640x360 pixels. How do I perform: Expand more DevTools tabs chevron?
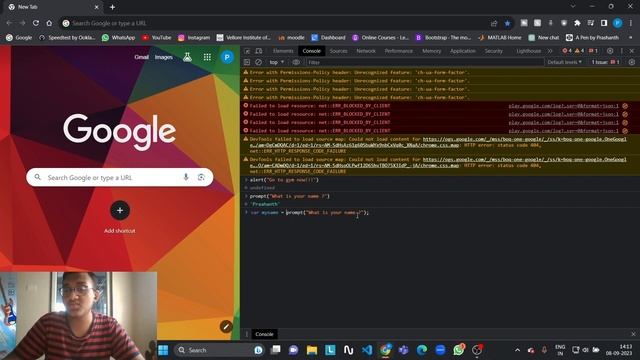point(550,51)
